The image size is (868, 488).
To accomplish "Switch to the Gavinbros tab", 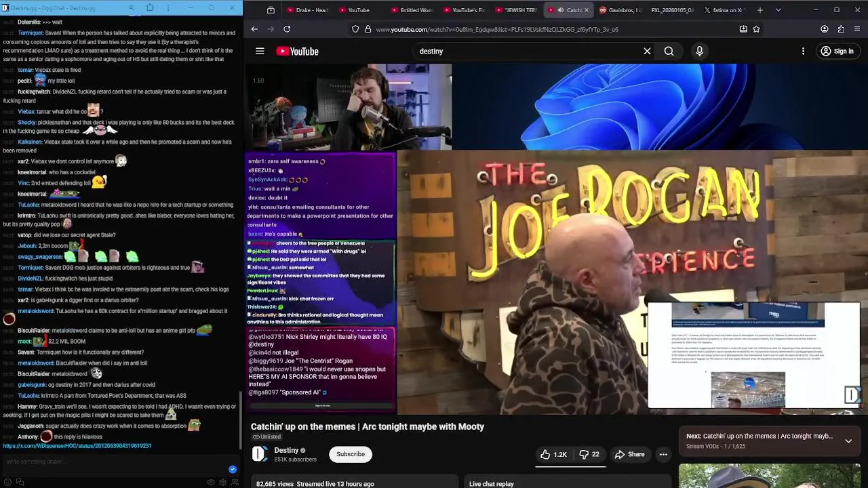I will pos(620,10).
